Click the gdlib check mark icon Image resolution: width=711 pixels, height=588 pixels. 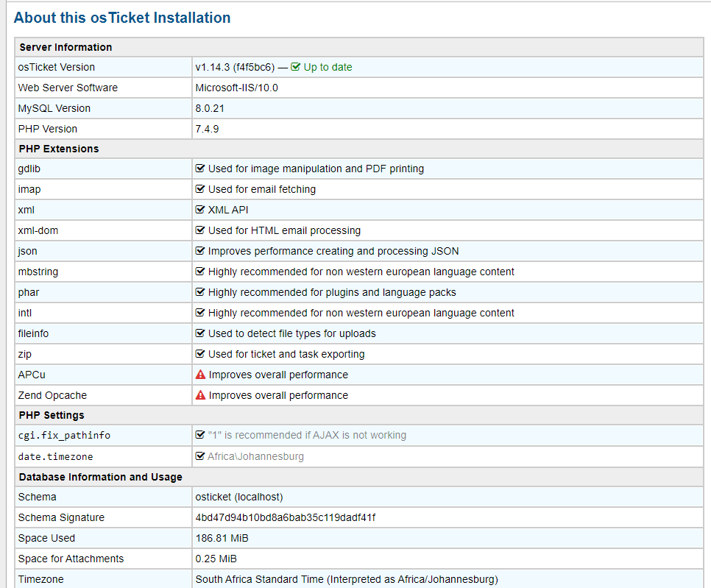200,169
